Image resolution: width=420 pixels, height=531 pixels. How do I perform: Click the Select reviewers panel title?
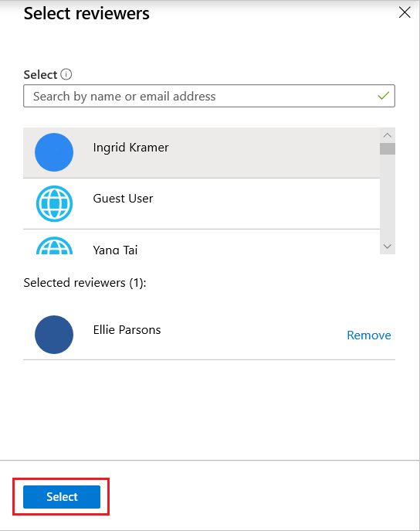click(x=86, y=14)
